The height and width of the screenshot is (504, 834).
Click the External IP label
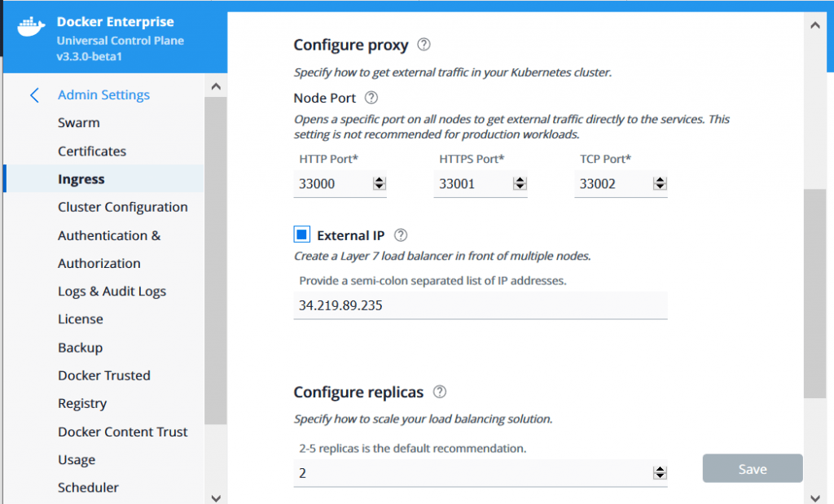coord(350,235)
